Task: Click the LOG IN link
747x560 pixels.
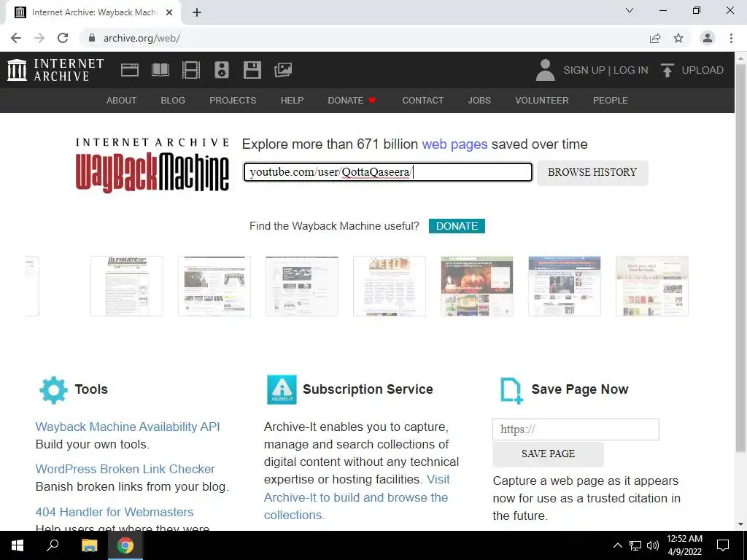Action: click(631, 70)
